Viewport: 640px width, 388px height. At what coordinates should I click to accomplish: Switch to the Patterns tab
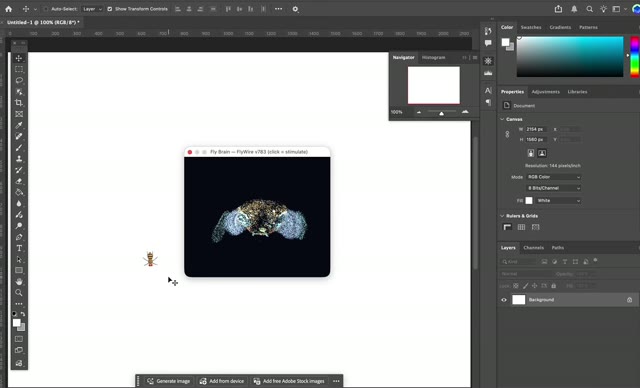[588, 27]
